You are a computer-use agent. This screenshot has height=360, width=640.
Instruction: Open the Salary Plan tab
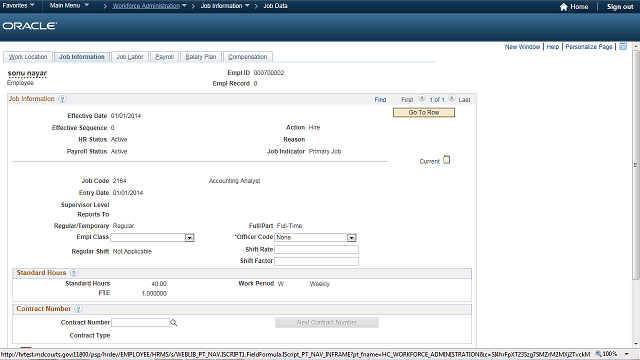point(201,57)
